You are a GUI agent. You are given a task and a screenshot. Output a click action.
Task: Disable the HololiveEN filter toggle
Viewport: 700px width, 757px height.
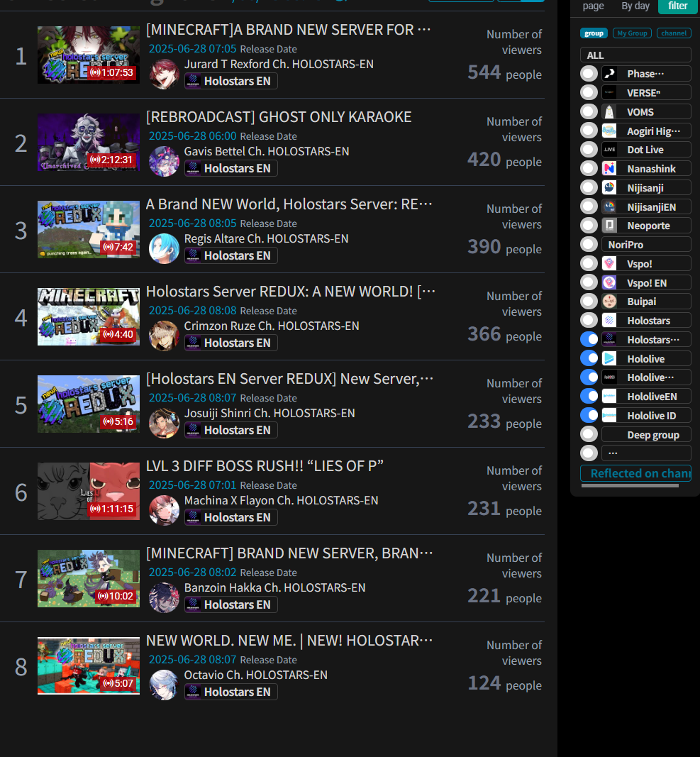tap(589, 396)
